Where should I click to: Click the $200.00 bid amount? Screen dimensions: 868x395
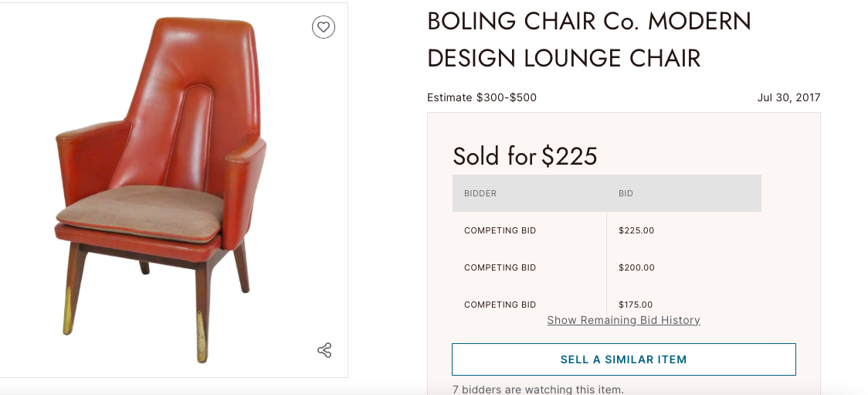(x=636, y=267)
